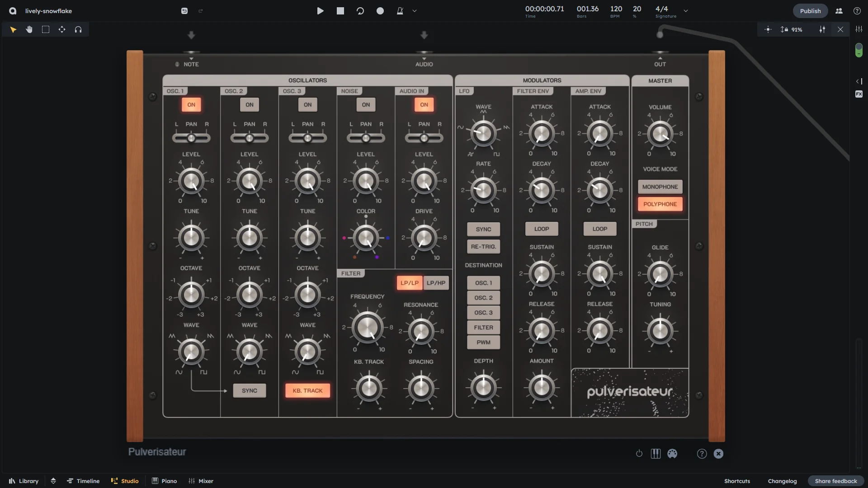Click the record button
The height and width of the screenshot is (488, 868).
click(x=380, y=11)
